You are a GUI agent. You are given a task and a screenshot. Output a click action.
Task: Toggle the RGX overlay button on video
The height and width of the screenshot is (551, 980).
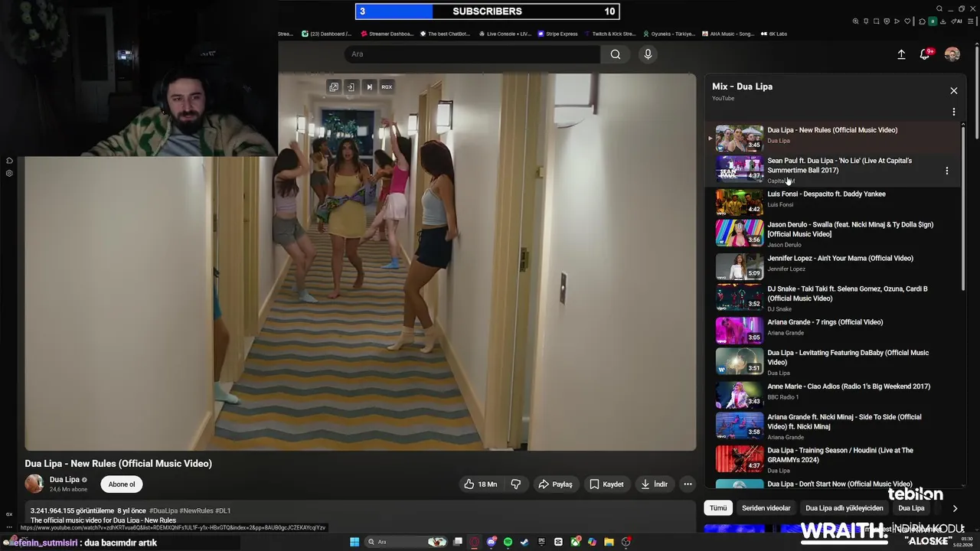(x=387, y=87)
